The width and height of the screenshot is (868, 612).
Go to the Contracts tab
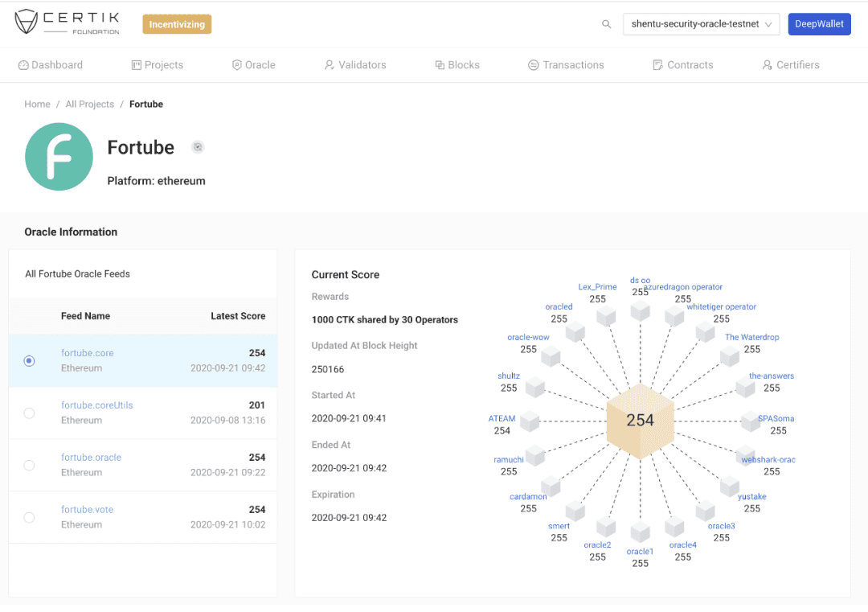[683, 65]
